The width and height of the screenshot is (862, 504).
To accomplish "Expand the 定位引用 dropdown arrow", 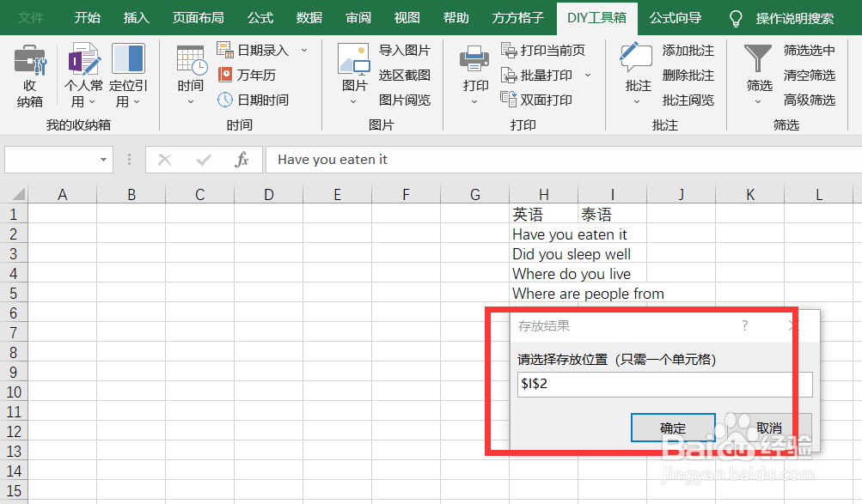I will pyautogui.click(x=137, y=102).
